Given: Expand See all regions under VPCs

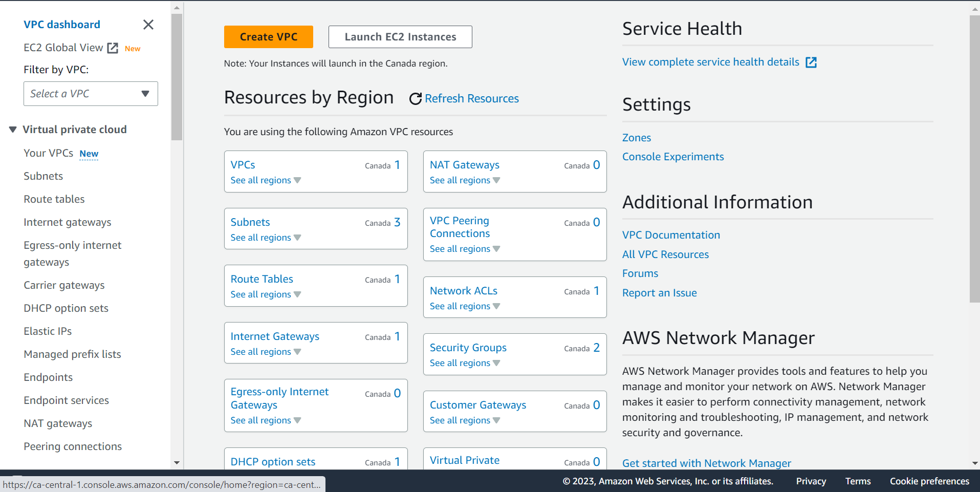Looking at the screenshot, I should [266, 180].
